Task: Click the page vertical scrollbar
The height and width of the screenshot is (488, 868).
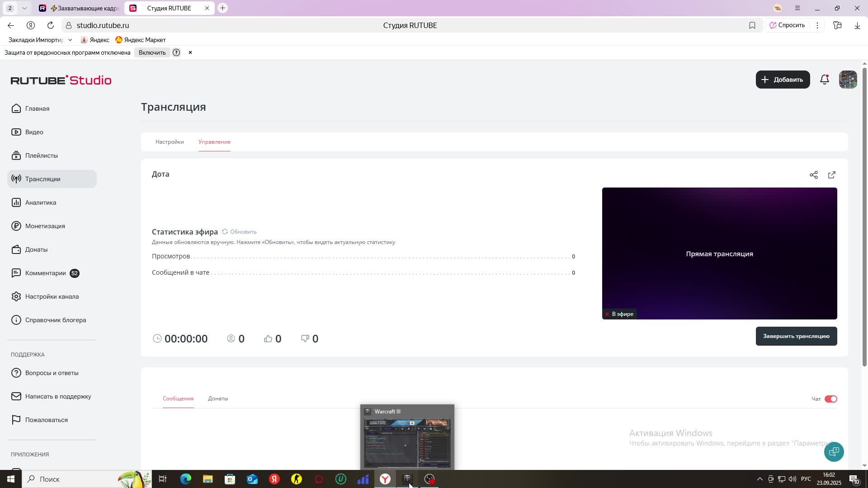Action: click(x=864, y=217)
